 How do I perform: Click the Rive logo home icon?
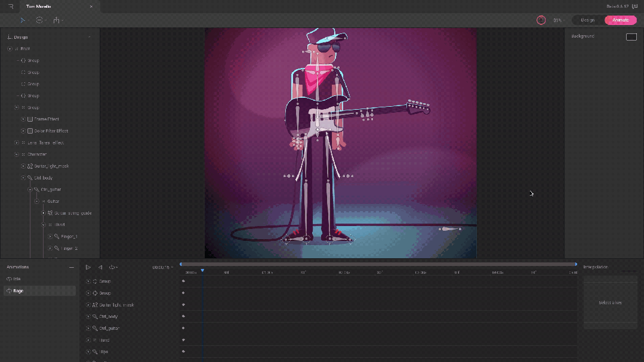pyautogui.click(x=11, y=7)
